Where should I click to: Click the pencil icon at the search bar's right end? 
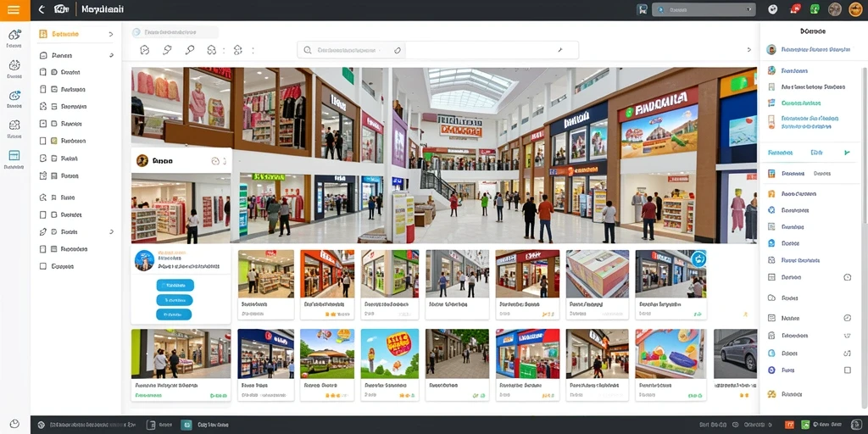pos(560,50)
